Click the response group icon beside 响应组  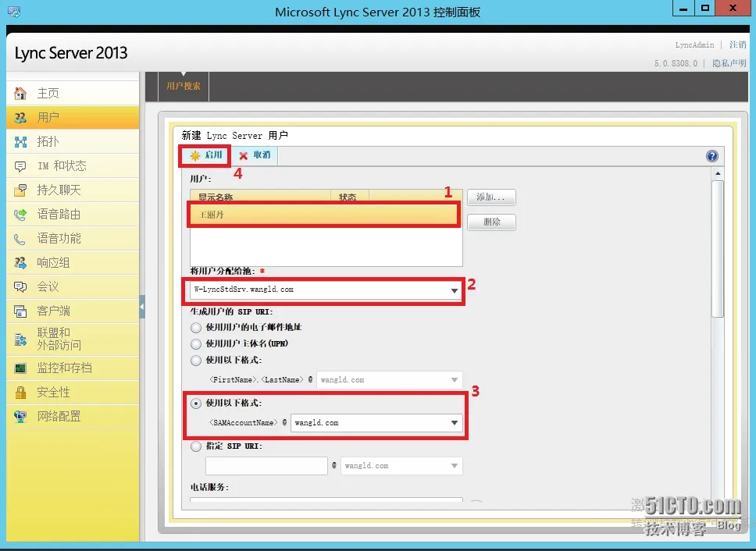[20, 262]
